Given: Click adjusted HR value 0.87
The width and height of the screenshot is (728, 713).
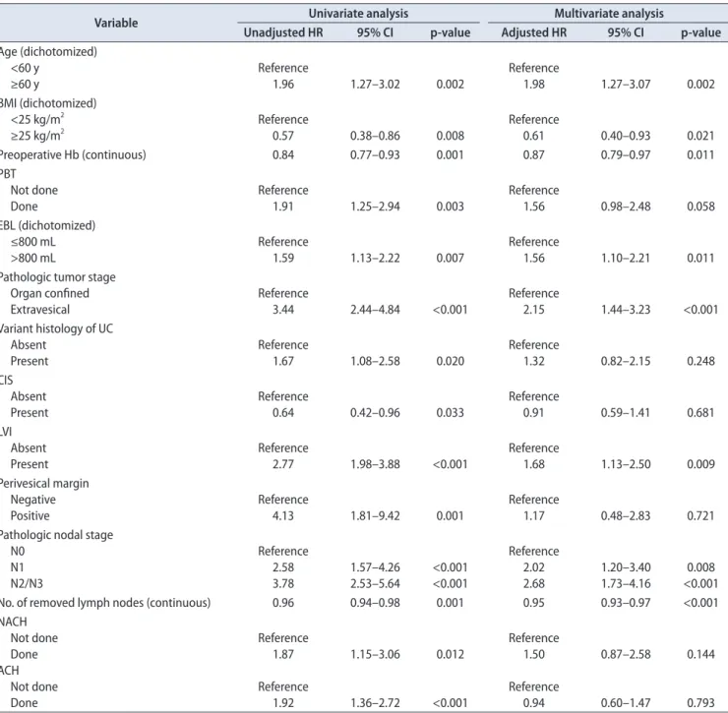Looking at the screenshot, I should click(534, 155).
